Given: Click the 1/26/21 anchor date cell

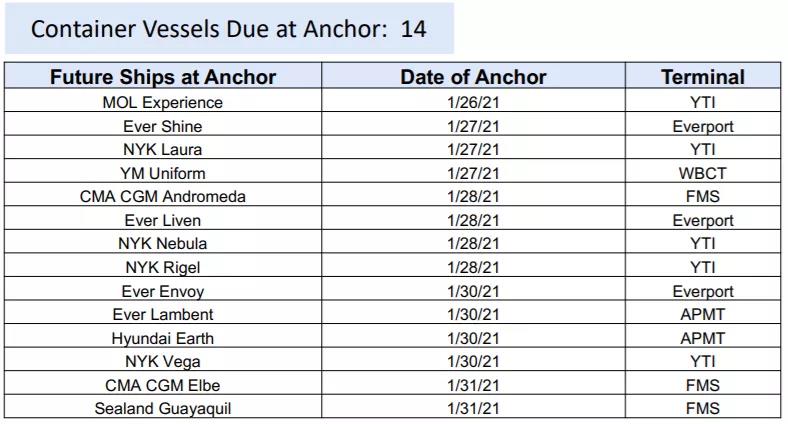Looking at the screenshot, I should [x=473, y=102].
